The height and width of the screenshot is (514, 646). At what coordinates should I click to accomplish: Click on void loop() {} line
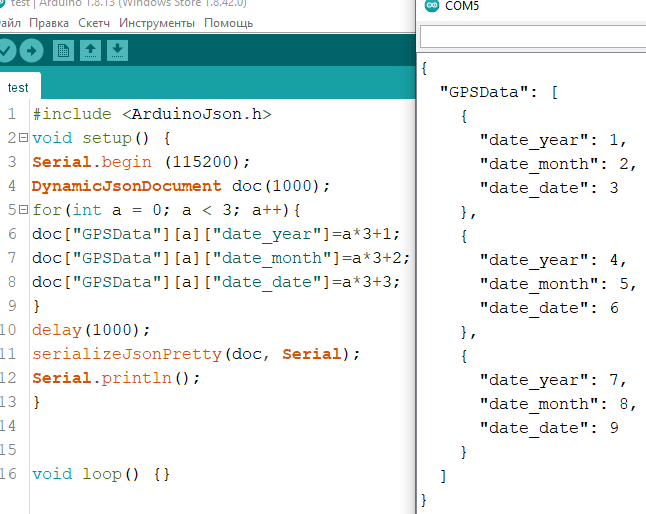coord(101,474)
